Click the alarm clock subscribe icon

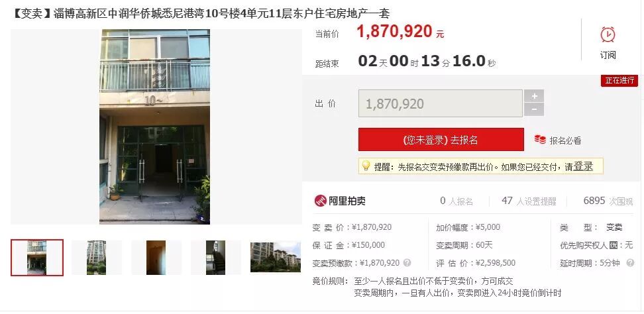coord(608,34)
